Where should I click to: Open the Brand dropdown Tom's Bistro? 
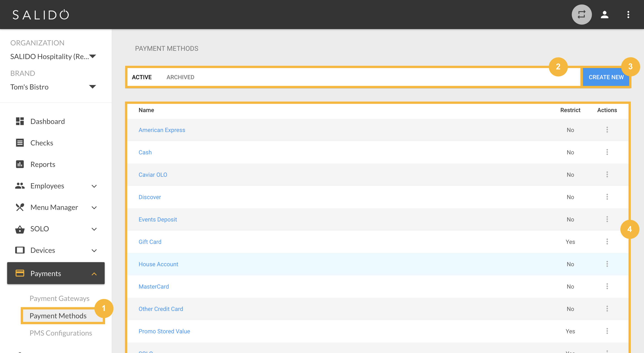click(53, 87)
